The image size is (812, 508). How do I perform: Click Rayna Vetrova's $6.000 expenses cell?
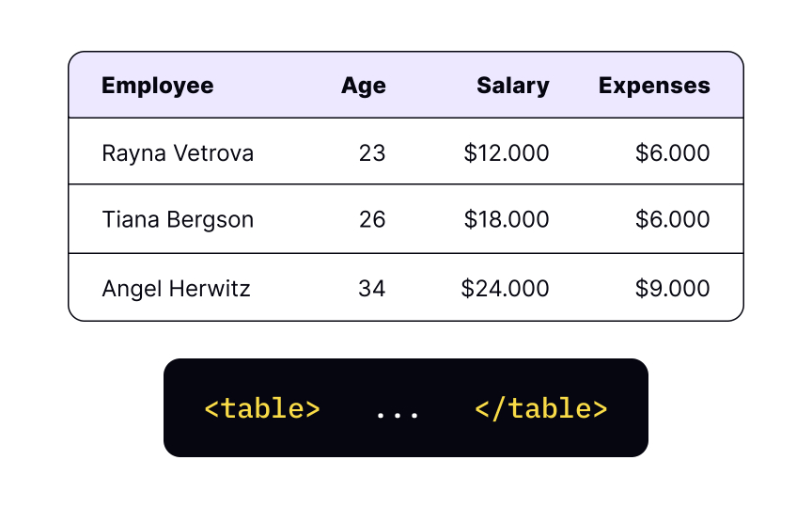pyautogui.click(x=672, y=153)
